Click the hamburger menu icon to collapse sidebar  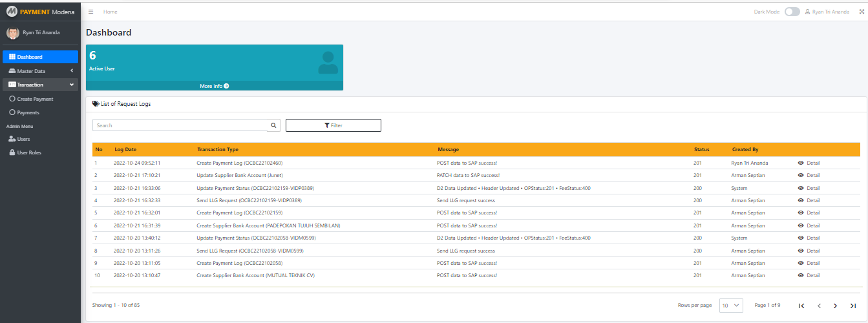click(91, 12)
